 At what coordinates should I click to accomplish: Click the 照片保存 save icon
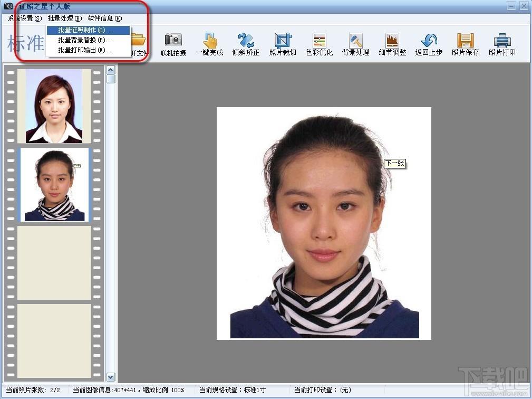tap(465, 40)
